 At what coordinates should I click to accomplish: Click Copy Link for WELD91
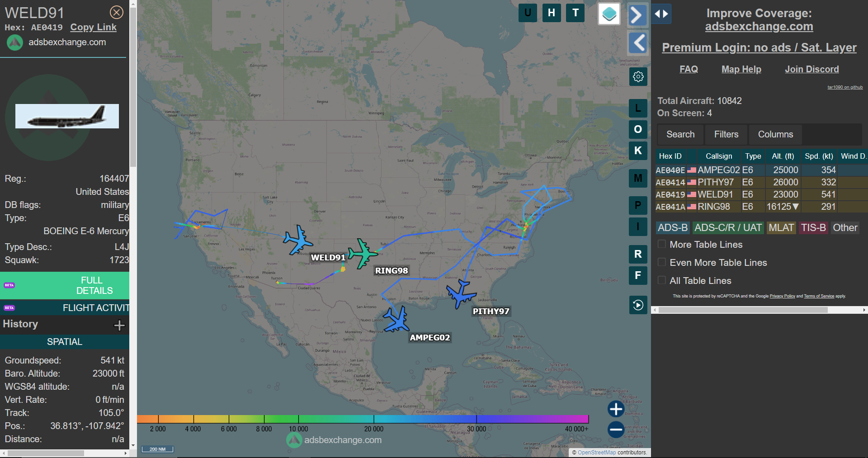[x=93, y=27]
